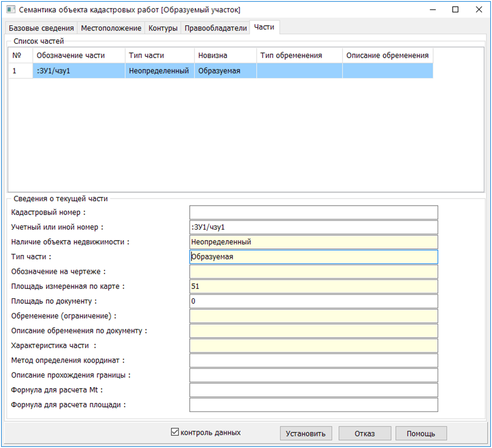Click the 'Отказ' button
492x448 pixels.
point(364,434)
